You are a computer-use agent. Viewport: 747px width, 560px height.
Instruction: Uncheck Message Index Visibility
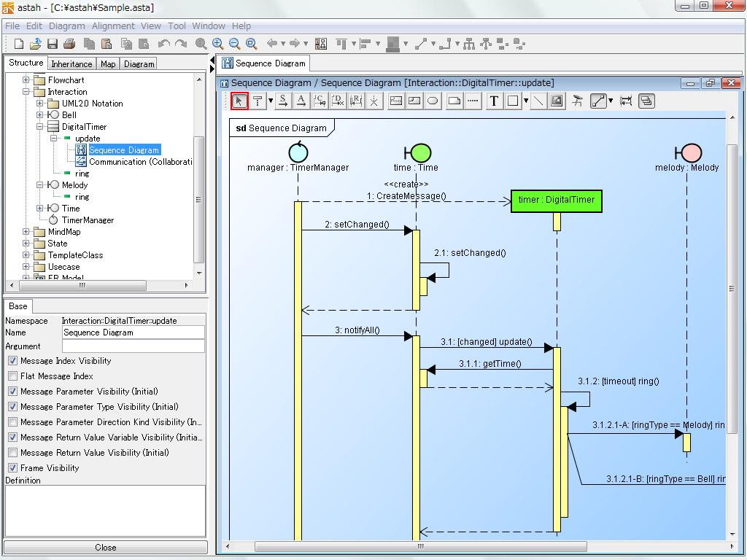click(13, 361)
